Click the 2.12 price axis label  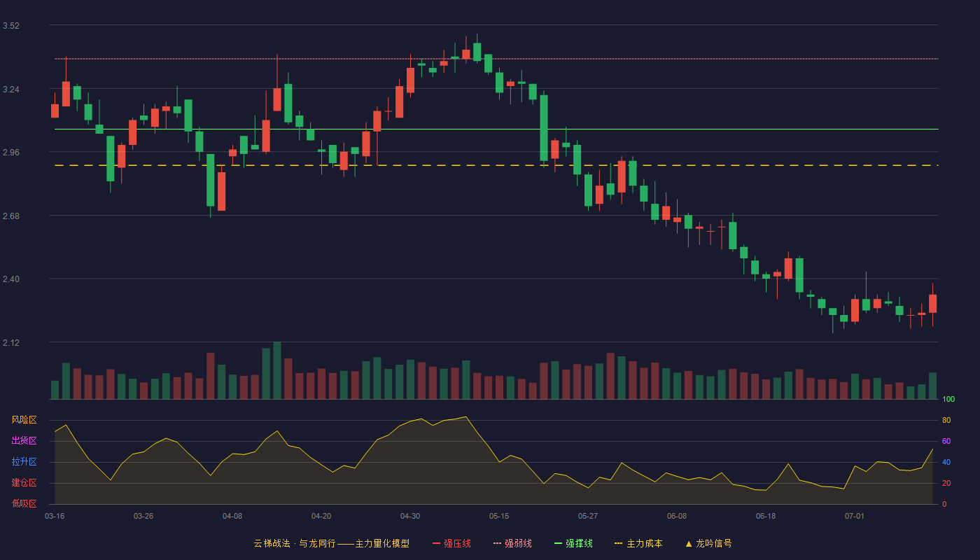pos(11,343)
